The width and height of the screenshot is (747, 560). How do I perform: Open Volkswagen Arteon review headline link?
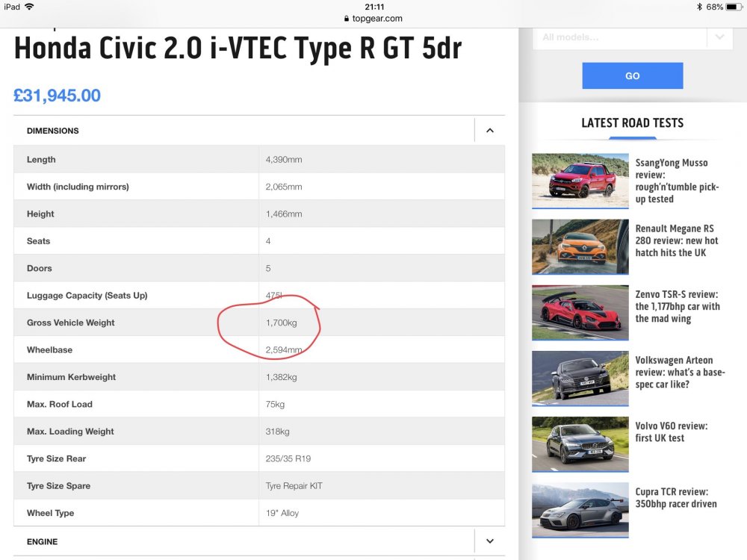680,373
